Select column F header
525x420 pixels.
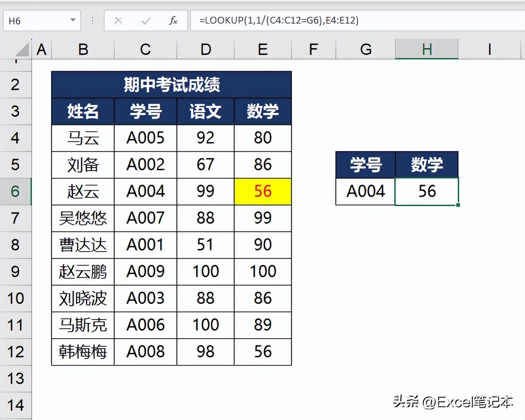coord(314,50)
